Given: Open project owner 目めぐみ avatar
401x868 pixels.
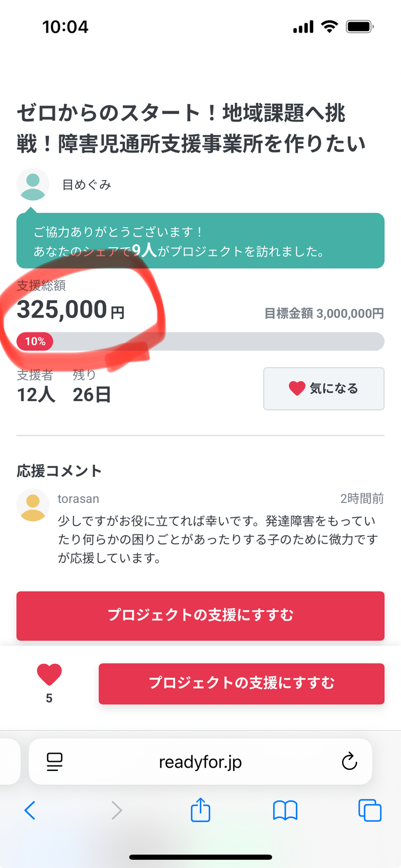Looking at the screenshot, I should [33, 184].
